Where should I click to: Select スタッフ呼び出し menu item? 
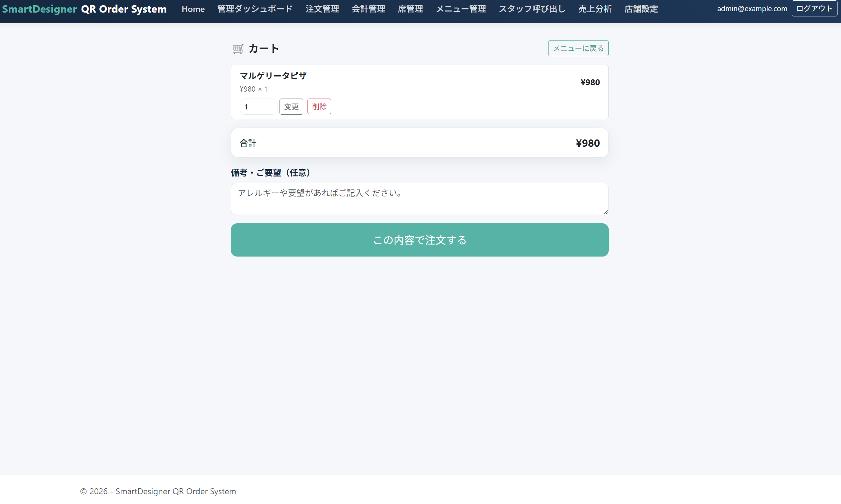pos(532,9)
